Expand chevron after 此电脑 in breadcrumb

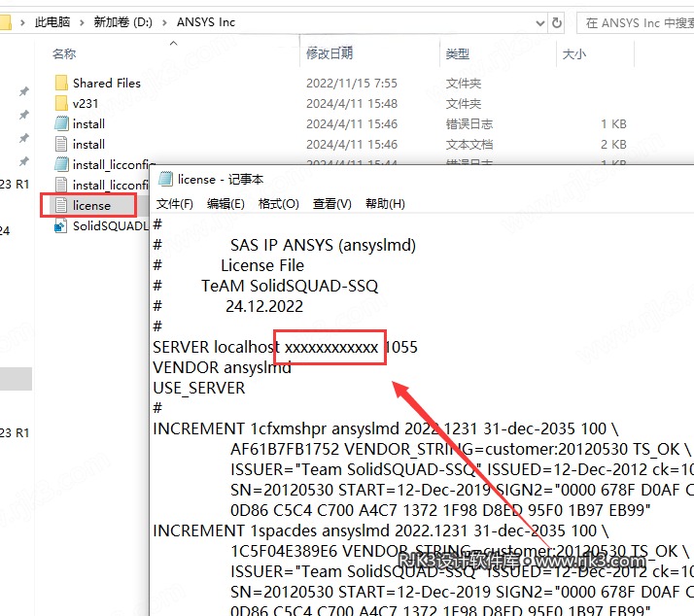pos(82,22)
